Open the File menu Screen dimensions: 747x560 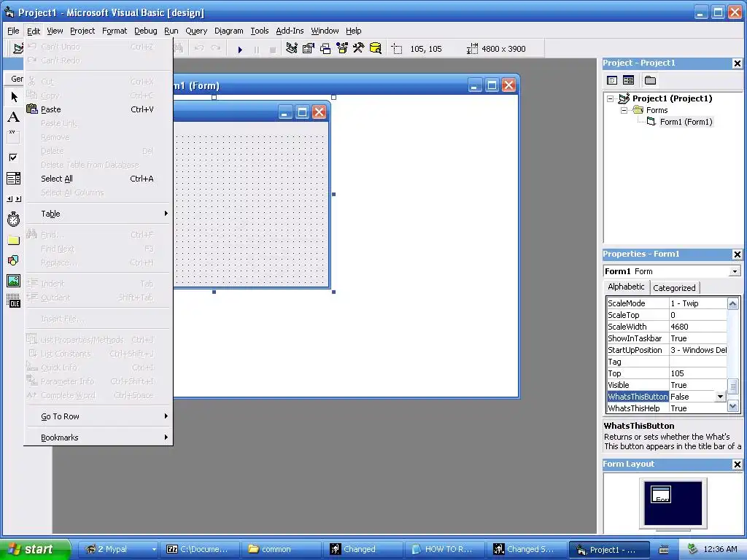pos(13,31)
